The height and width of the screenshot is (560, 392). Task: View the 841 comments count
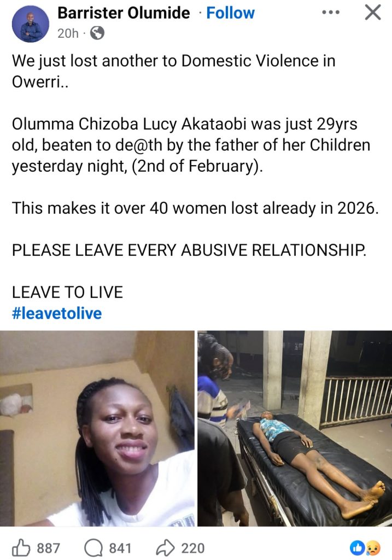point(119,548)
